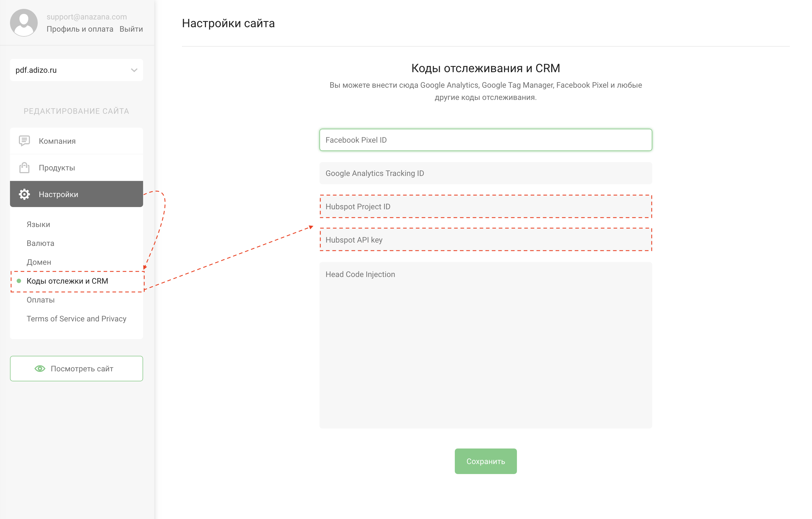Click the Компания speech bubble icon
Viewport: 812px width, 519px height.
point(24,141)
